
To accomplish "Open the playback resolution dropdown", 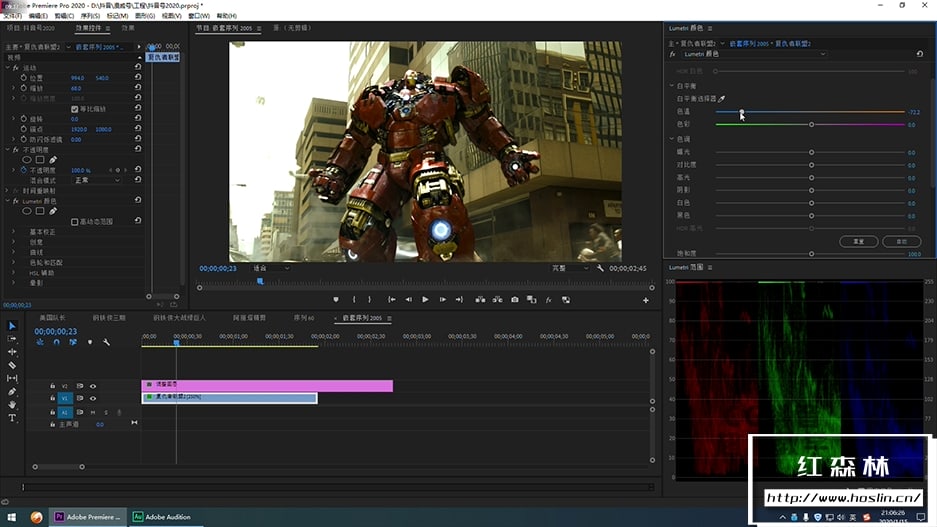I will pyautogui.click(x=569, y=268).
